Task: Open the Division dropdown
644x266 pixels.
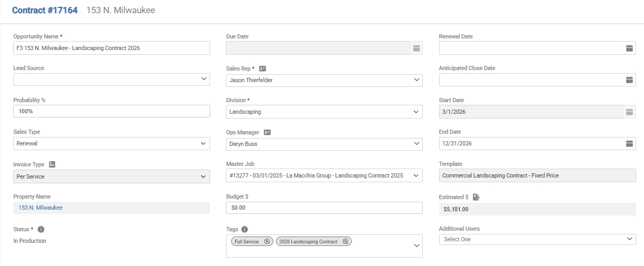Action: [417, 112]
